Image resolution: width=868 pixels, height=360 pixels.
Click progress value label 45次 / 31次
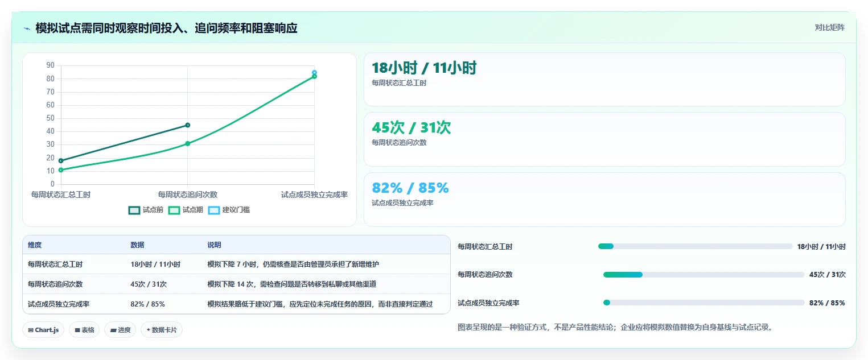[827, 275]
